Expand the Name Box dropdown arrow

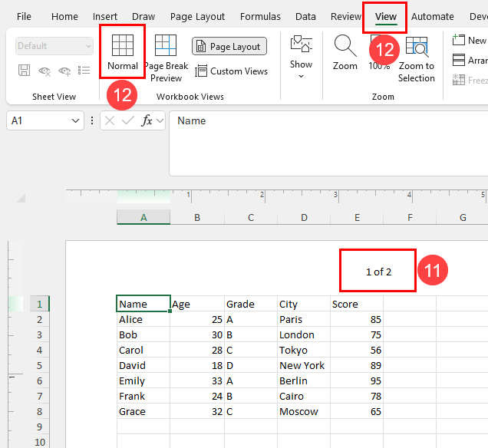[75, 120]
